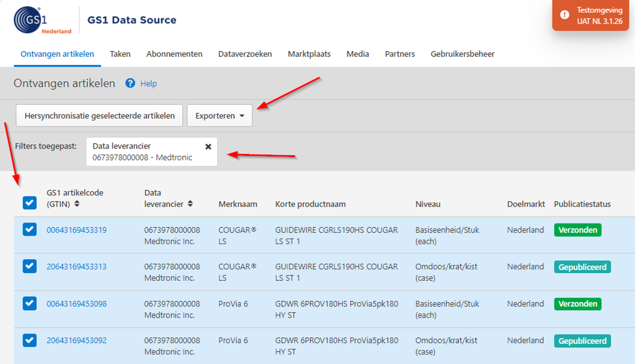Switch to the Taken tab
Screen dimensions: 635x364
click(120, 54)
